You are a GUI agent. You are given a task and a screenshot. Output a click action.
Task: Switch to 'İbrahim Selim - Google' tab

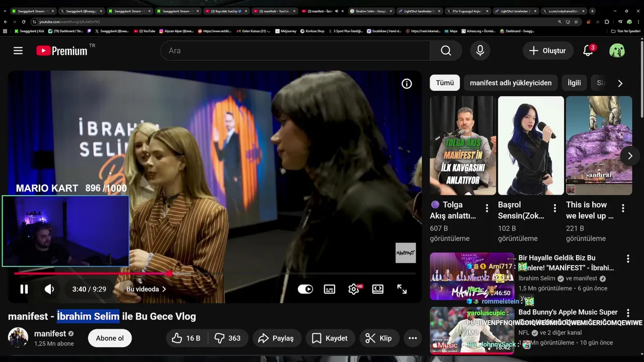[x=370, y=11]
